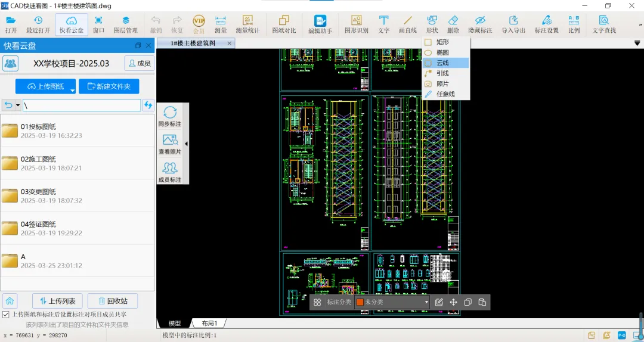
Task: Open the 01投标图纸 folder
Action: pos(77,130)
